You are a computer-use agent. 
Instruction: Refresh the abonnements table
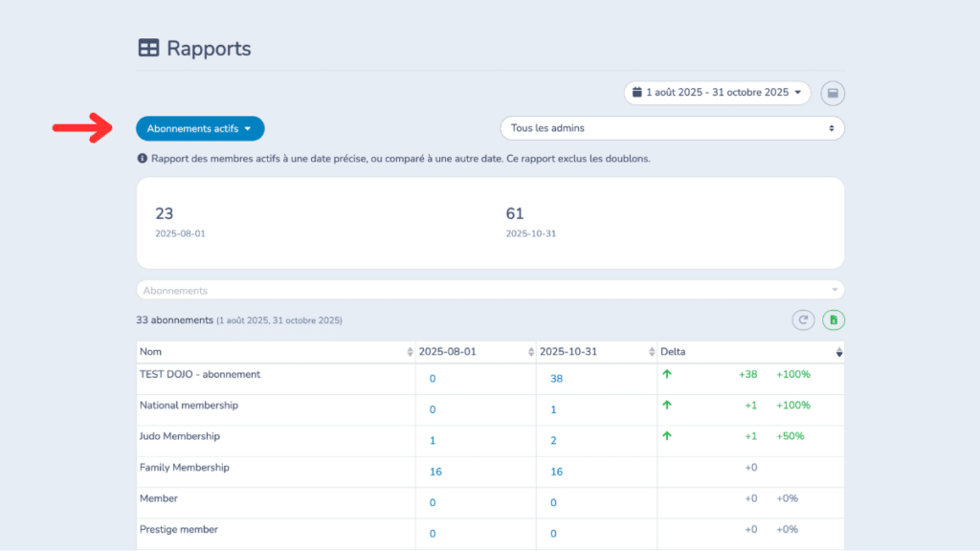click(803, 320)
